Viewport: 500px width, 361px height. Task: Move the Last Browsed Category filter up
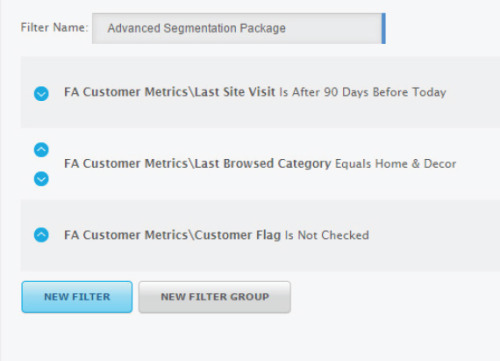pos(41,150)
